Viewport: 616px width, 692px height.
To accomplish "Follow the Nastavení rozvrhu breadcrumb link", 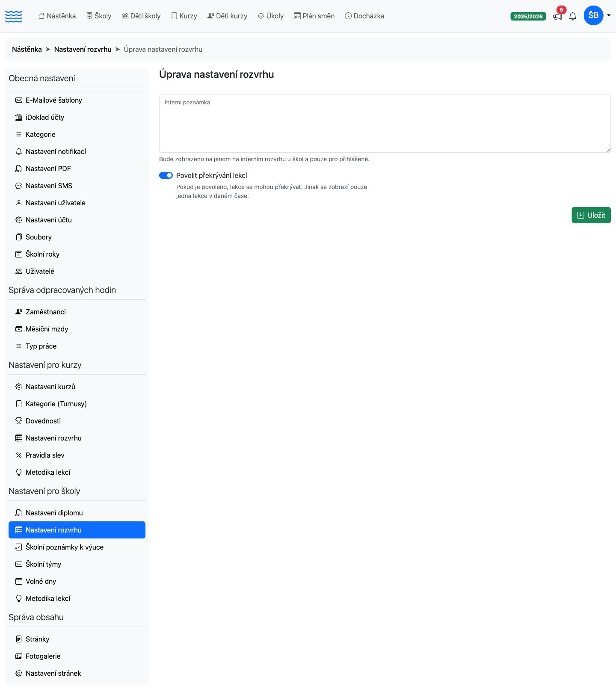I will coord(83,49).
